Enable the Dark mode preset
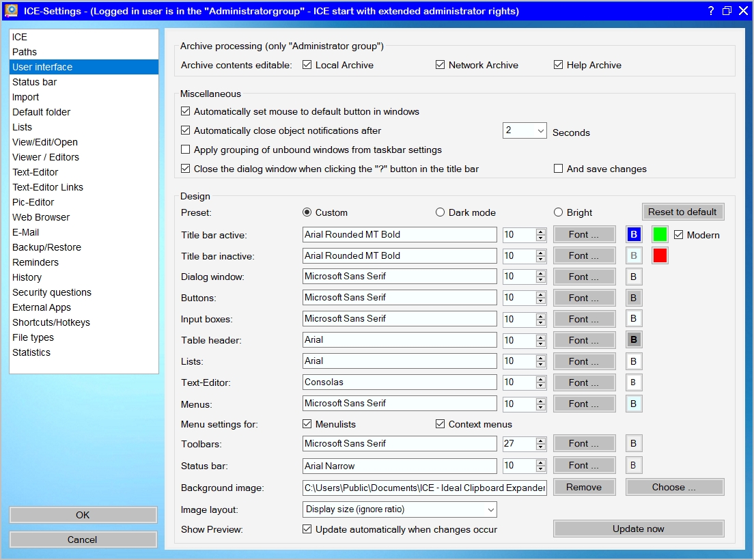The image size is (754, 560). click(x=441, y=212)
